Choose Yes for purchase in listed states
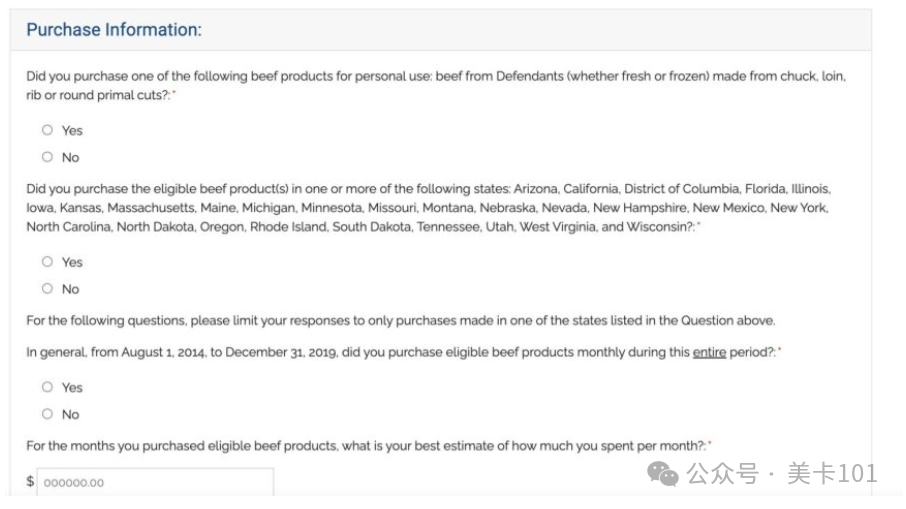The image size is (906, 509). [x=47, y=262]
